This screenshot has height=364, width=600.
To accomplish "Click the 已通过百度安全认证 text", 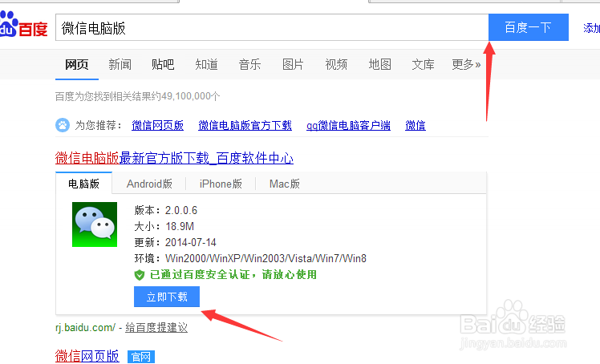I will pos(233,274).
